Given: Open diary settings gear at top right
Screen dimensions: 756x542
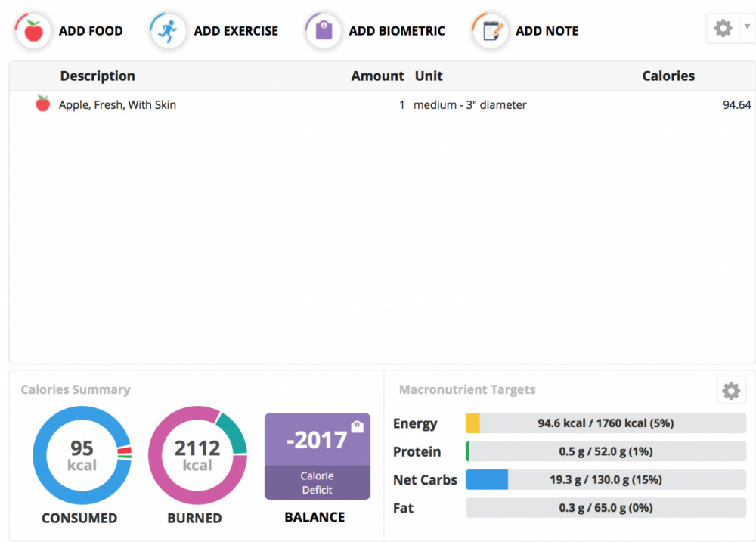Looking at the screenshot, I should [x=723, y=29].
